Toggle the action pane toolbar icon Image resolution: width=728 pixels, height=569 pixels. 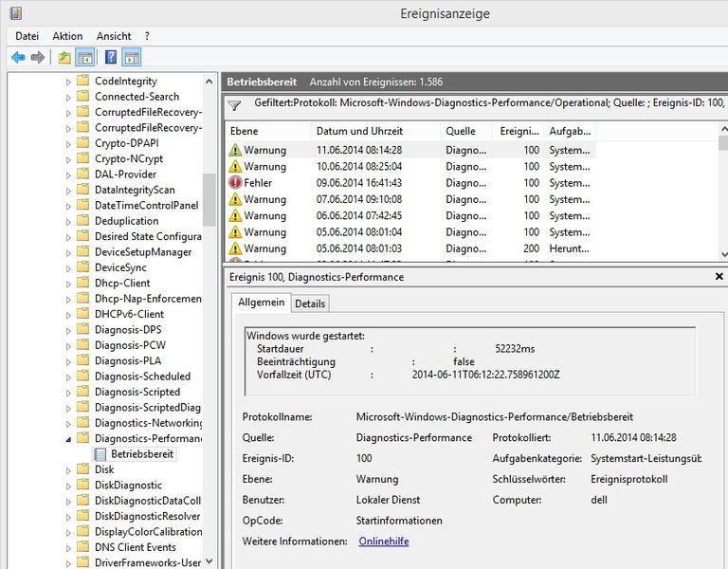pyautogui.click(x=132, y=58)
